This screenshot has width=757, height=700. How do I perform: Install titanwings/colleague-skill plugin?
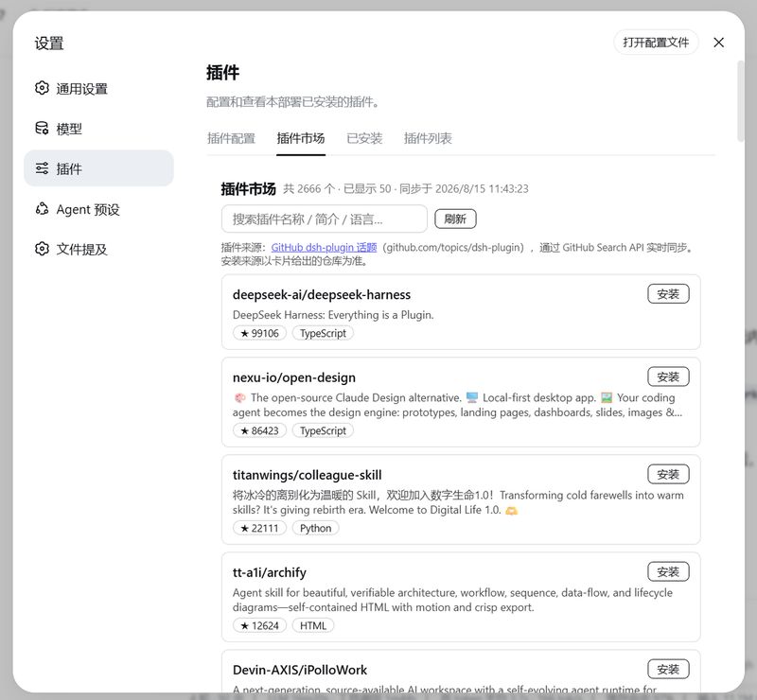click(668, 475)
